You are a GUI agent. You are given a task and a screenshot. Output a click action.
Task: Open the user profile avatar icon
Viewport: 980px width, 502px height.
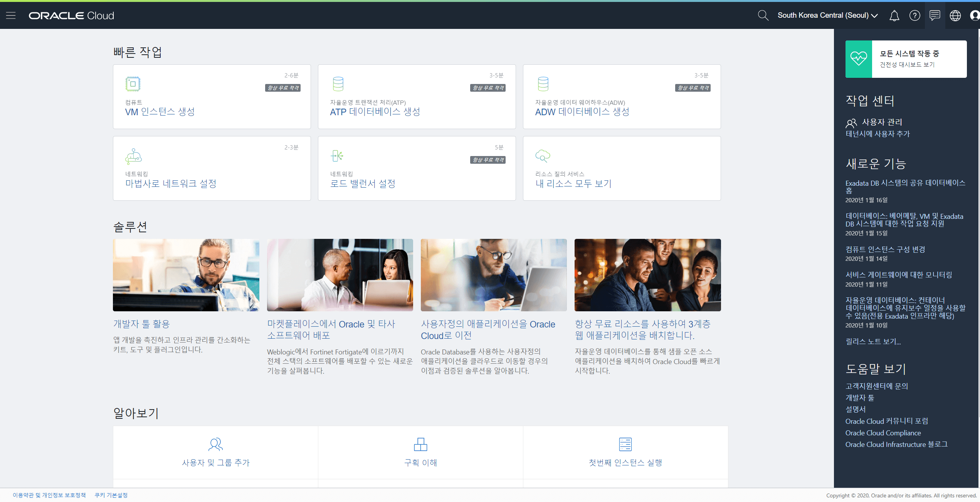[x=975, y=15]
